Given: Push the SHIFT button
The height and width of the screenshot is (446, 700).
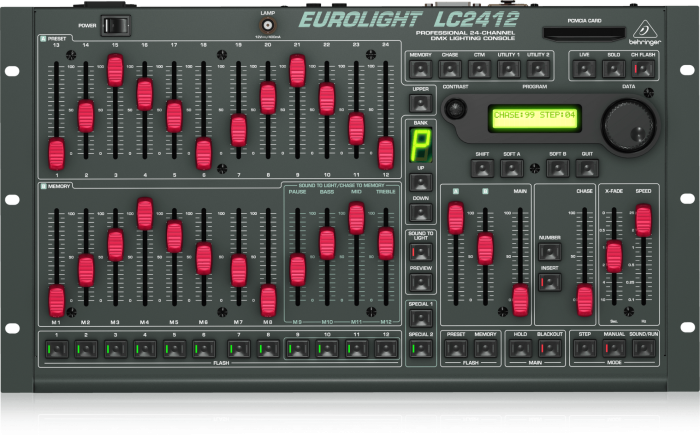Looking at the screenshot, I should (x=482, y=168).
